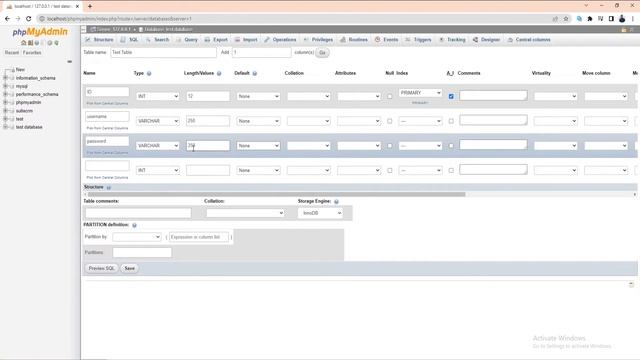Click the share page icon in address bar

(555, 19)
